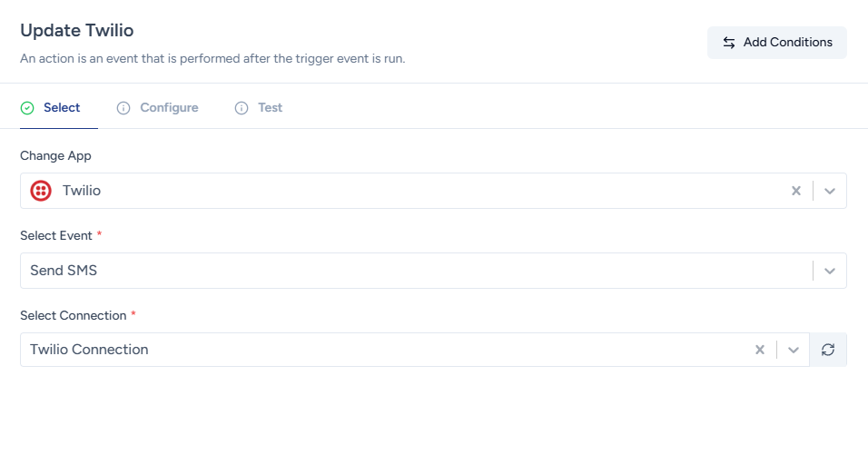This screenshot has height=455, width=868.
Task: Click the info icon next to Configure
Action: tap(123, 108)
